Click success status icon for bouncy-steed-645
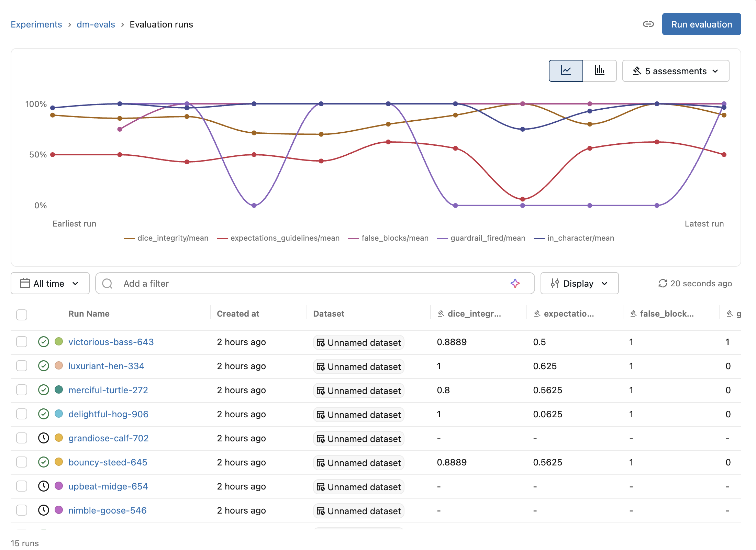 click(x=43, y=462)
